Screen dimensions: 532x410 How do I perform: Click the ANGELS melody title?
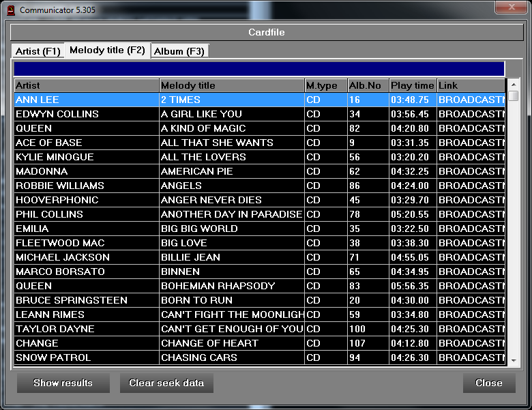coord(181,186)
